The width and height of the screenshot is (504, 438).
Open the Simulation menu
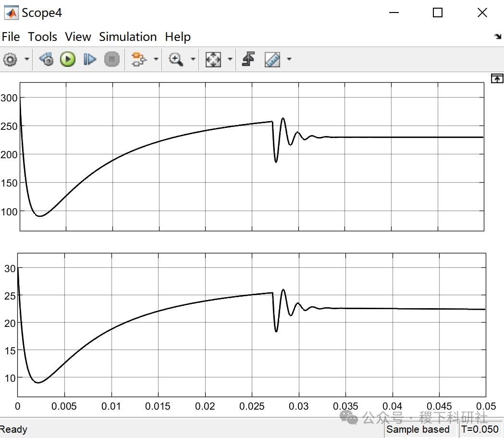[128, 37]
